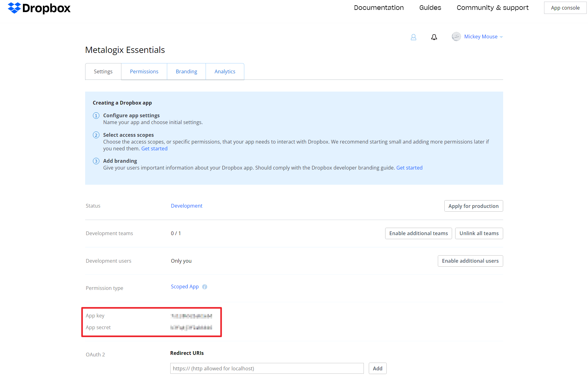Click Get started under Select access scopes
The width and height of the screenshot is (588, 379).
click(x=154, y=149)
